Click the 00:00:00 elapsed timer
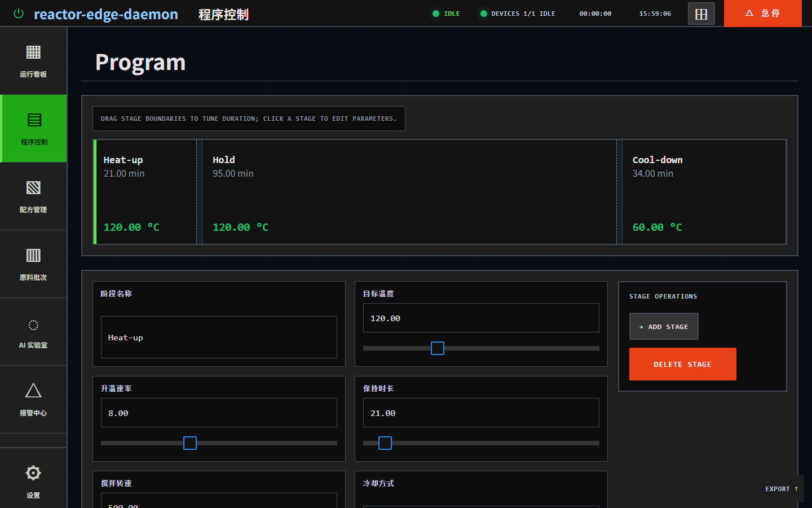The width and height of the screenshot is (812, 508). click(595, 14)
